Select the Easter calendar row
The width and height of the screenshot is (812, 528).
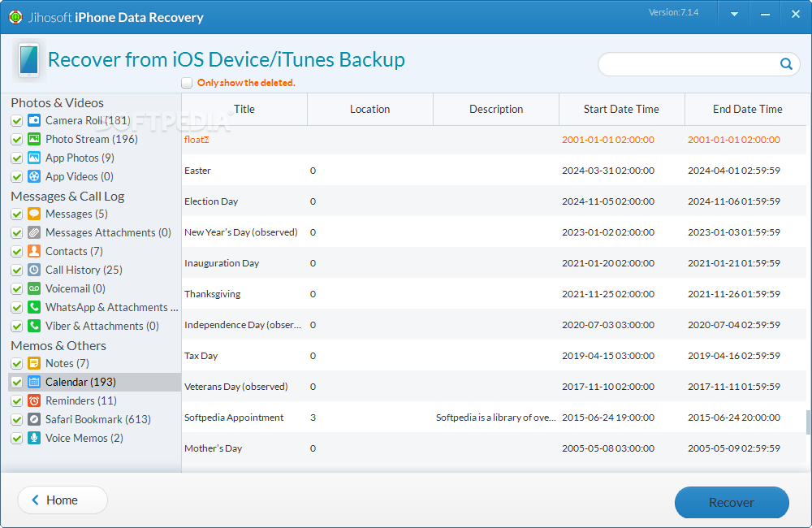click(494, 170)
